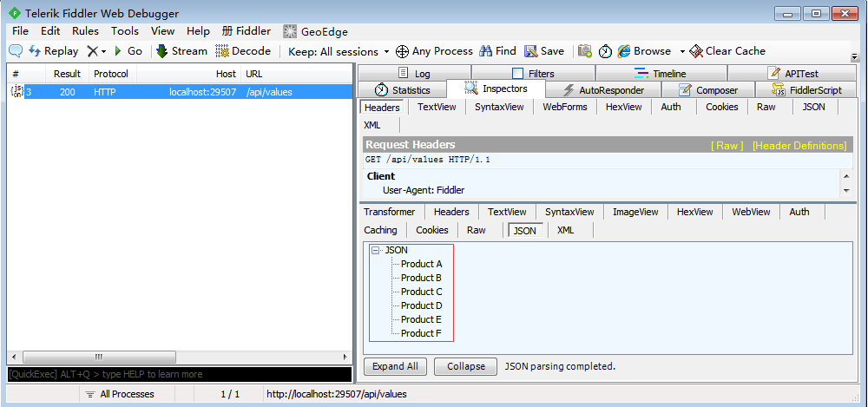Image resolution: width=868 pixels, height=407 pixels.
Task: Open toolbar overflow arrow at right edge
Action: coord(853,56)
